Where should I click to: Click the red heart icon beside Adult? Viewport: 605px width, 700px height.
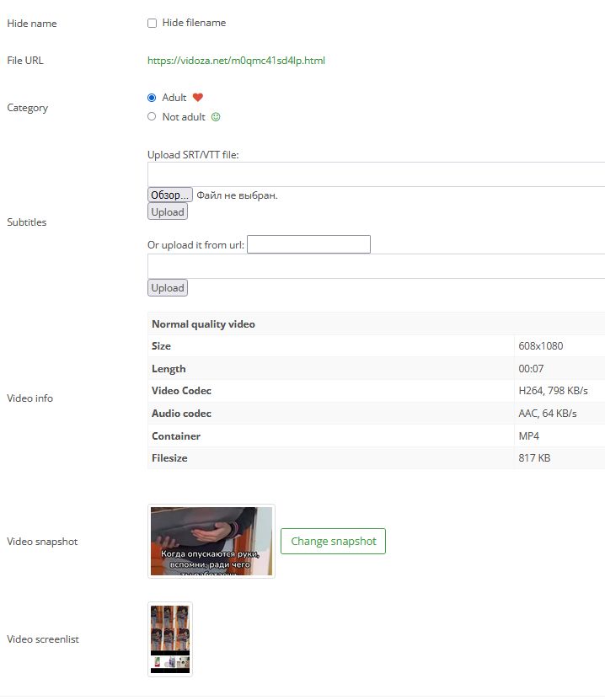point(198,98)
